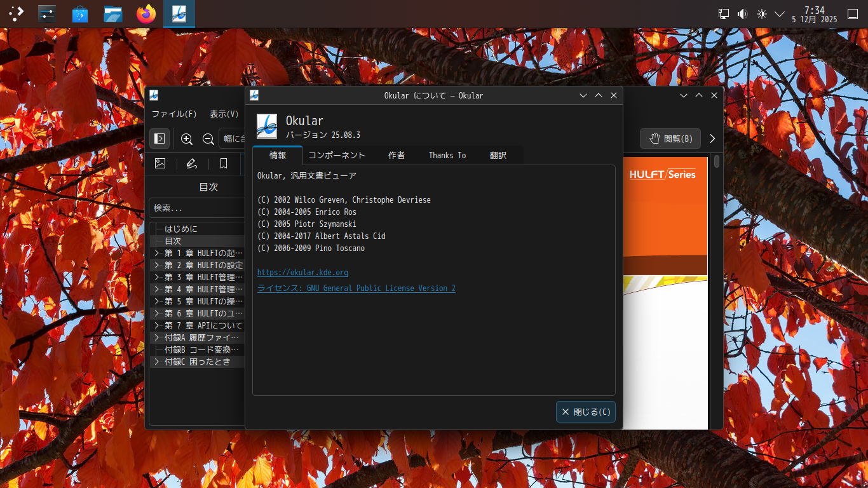
Task: Open the https://okular.kde.org link
Action: pos(302,273)
